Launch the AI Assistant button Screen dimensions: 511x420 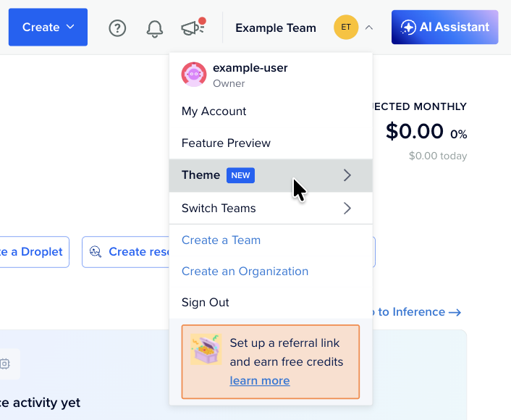[445, 27]
